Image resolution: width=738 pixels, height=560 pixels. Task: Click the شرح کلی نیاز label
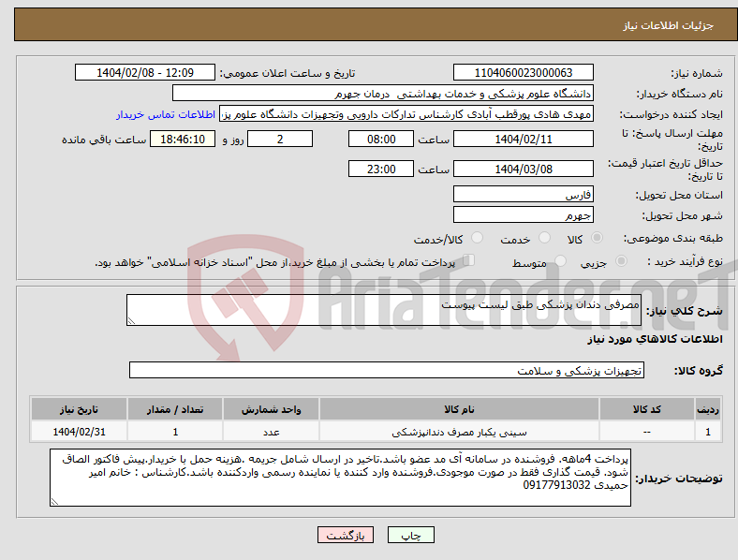point(685,311)
